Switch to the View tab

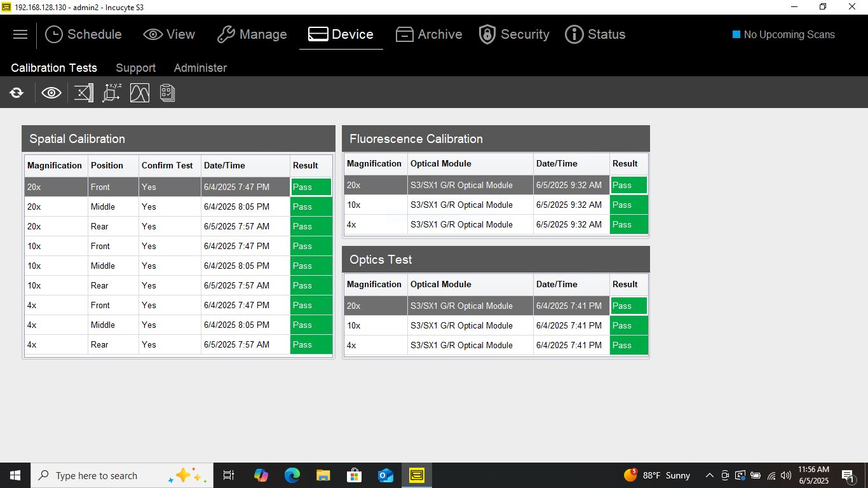pos(169,34)
